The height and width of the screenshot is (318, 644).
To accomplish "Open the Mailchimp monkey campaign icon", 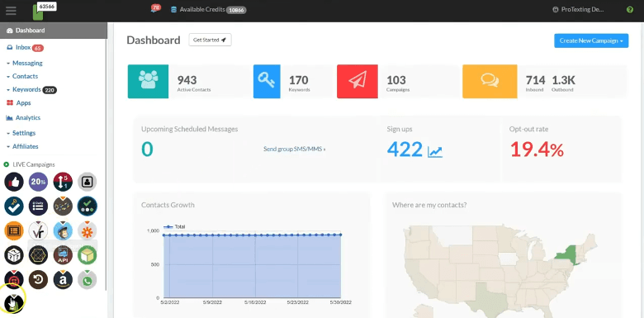I will coord(63,231).
